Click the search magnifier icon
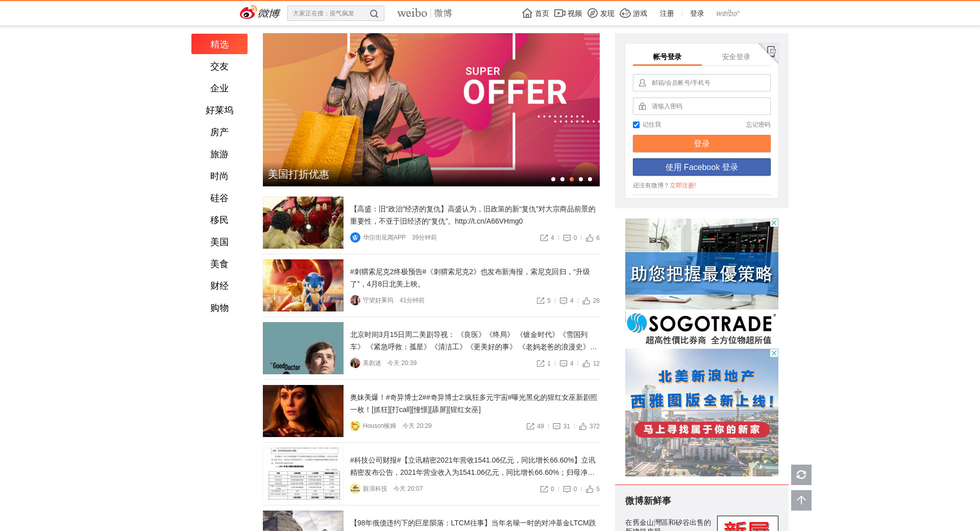 pyautogui.click(x=374, y=14)
